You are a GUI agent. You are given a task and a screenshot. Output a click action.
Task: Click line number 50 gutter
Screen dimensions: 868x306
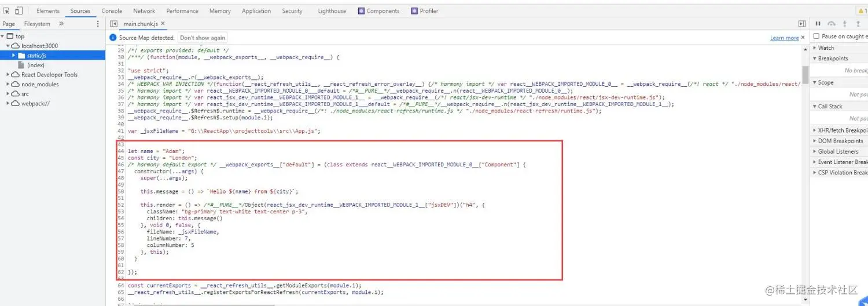click(x=121, y=191)
